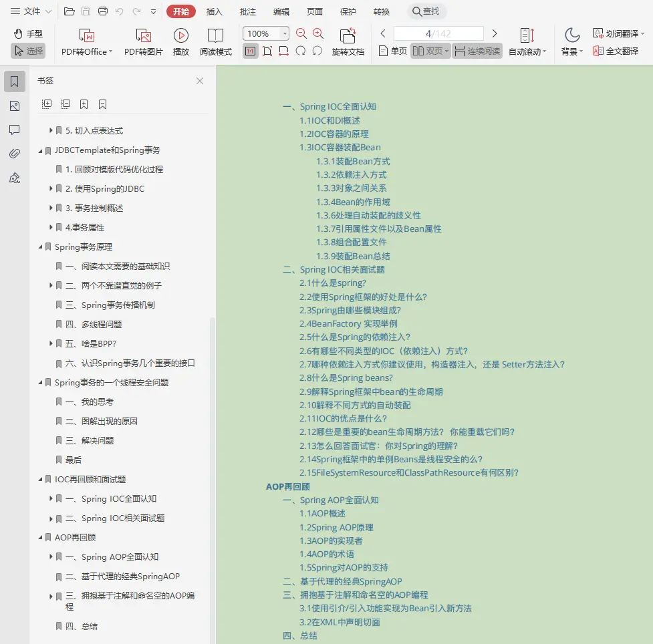Screen dimensions: 653x644
Task: Enter 阅读模式 reading mode
Action: (215, 41)
